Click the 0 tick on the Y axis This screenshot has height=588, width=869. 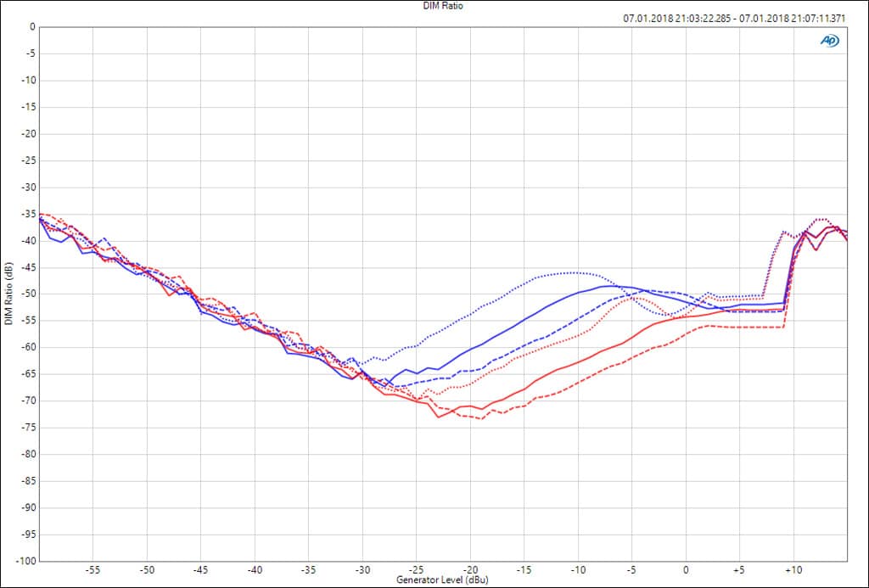tap(32, 27)
